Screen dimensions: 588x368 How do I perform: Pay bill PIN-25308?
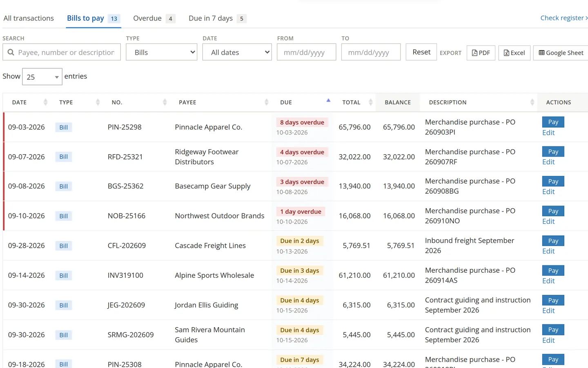tap(553, 359)
